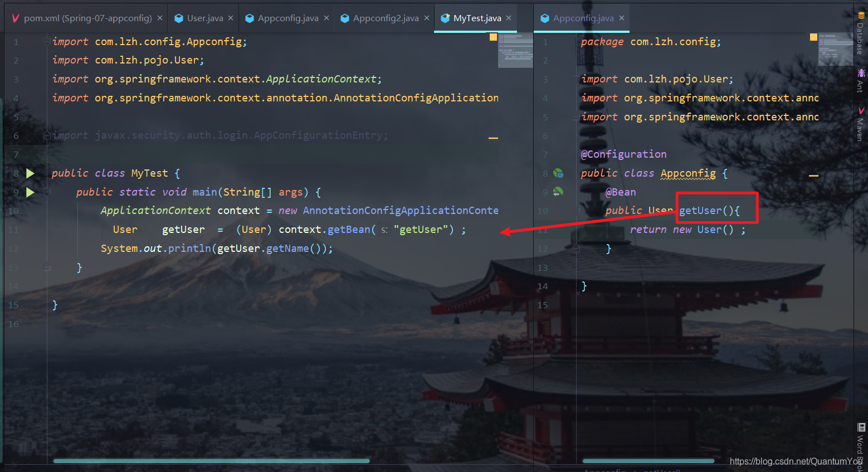
Task: Select the MyTest.java tab
Action: [477, 18]
